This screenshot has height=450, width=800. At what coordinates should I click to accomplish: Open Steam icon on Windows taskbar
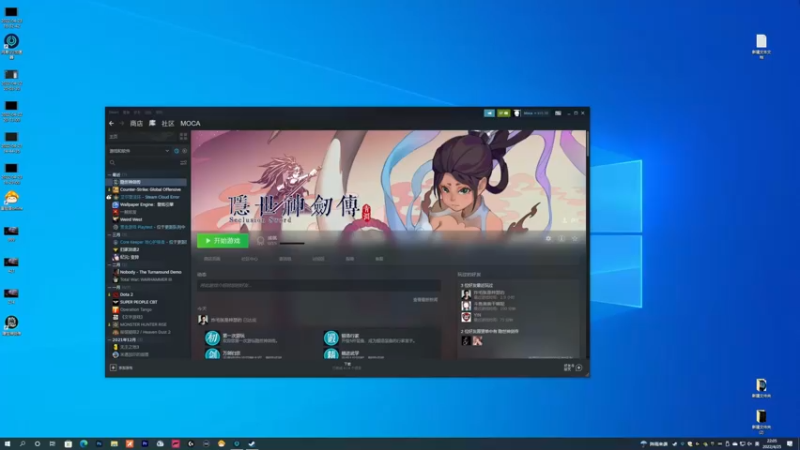pyautogui.click(x=252, y=443)
